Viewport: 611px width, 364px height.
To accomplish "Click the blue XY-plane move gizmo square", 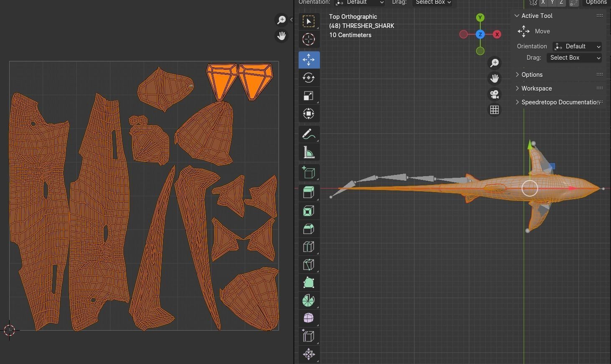I will coord(552,167).
